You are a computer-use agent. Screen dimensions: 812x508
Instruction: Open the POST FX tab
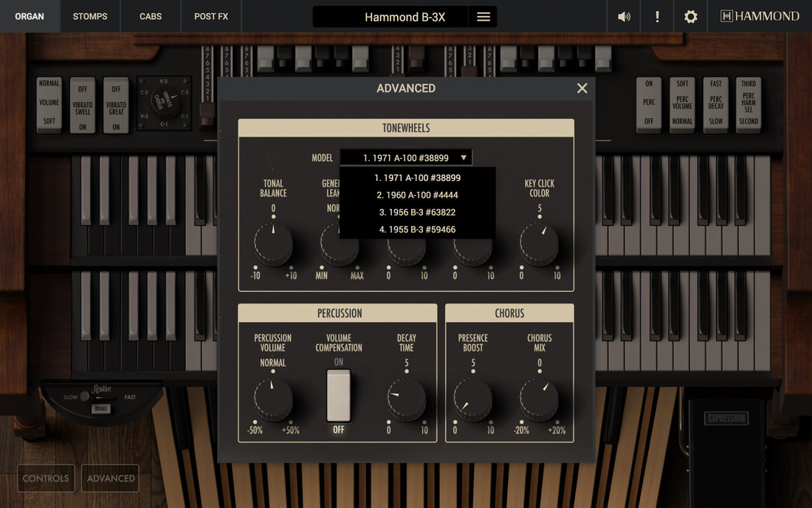click(x=211, y=16)
